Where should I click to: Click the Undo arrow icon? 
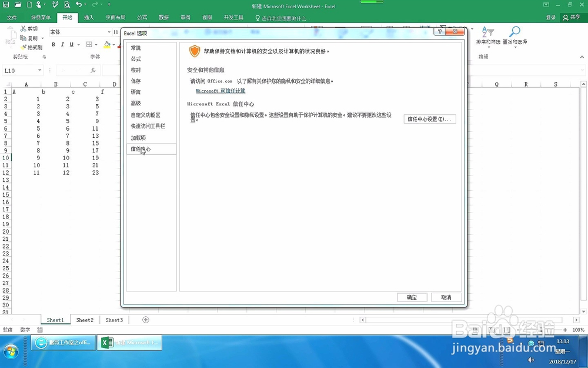click(x=78, y=5)
